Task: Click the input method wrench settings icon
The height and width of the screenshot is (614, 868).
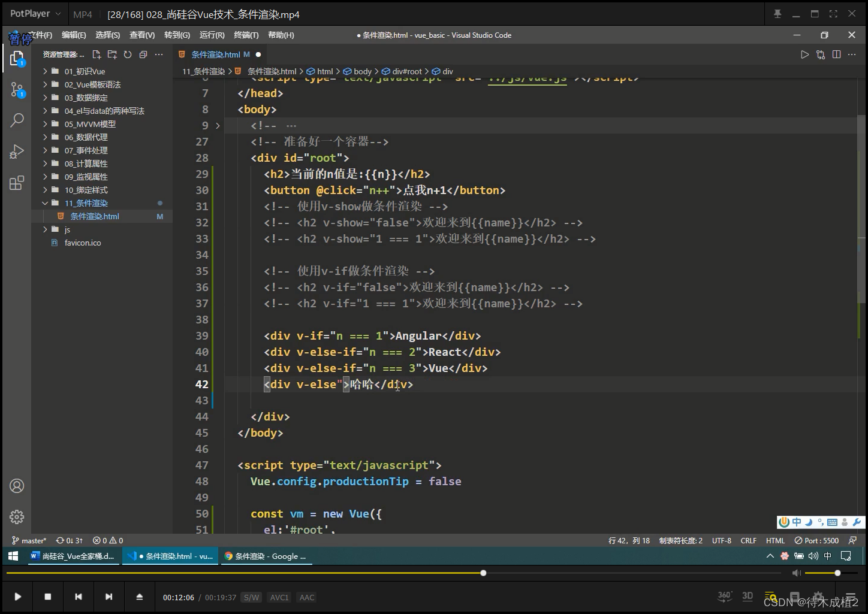Action: pos(857,522)
